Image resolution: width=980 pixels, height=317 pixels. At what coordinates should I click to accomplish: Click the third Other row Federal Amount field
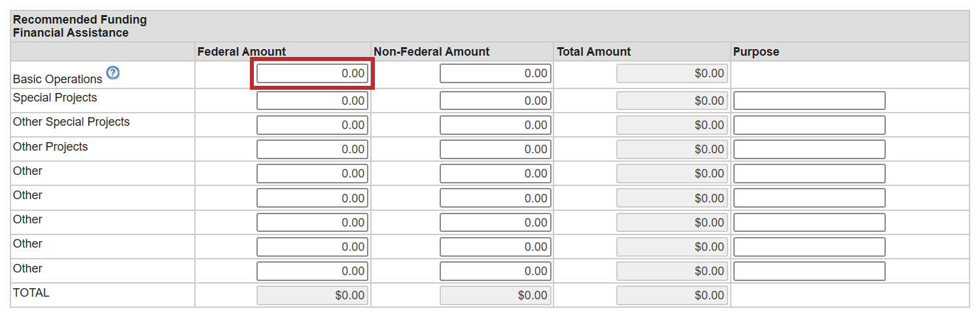tap(312, 223)
